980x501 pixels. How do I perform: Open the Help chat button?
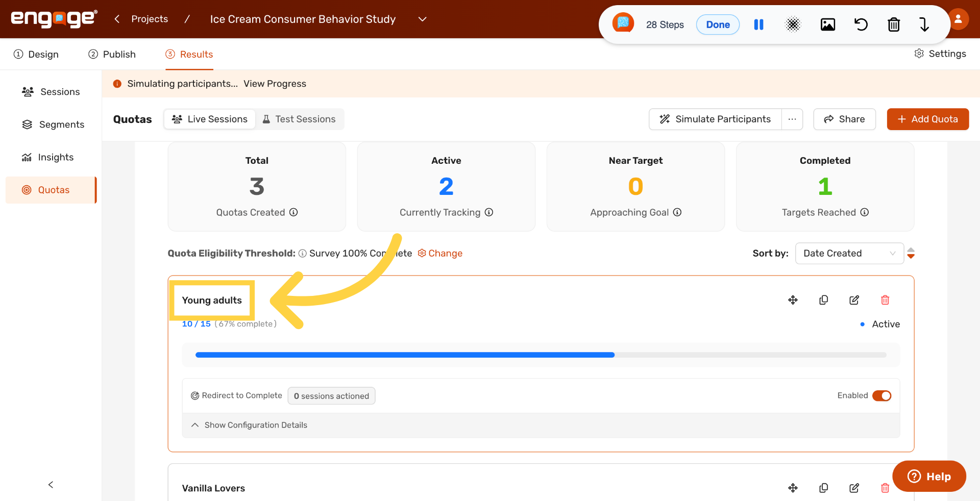929,477
